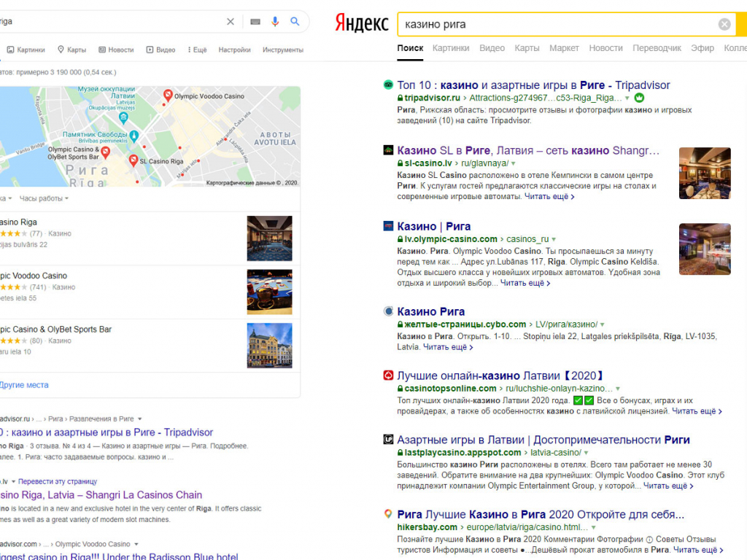
Task: Open Лучшие онлайн-казино Латвии result
Action: [500, 376]
